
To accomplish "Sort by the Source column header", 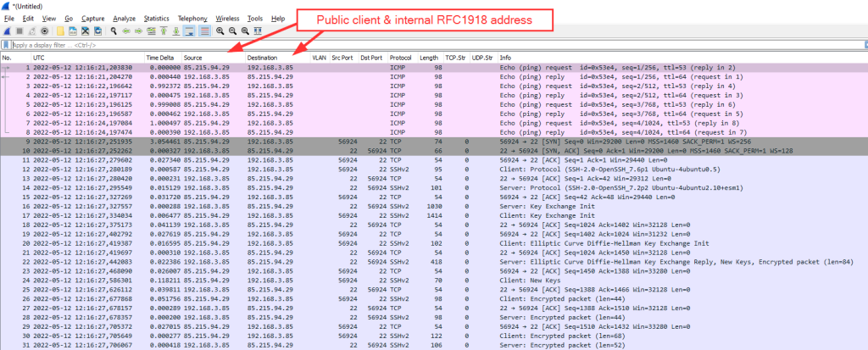I will (x=214, y=58).
